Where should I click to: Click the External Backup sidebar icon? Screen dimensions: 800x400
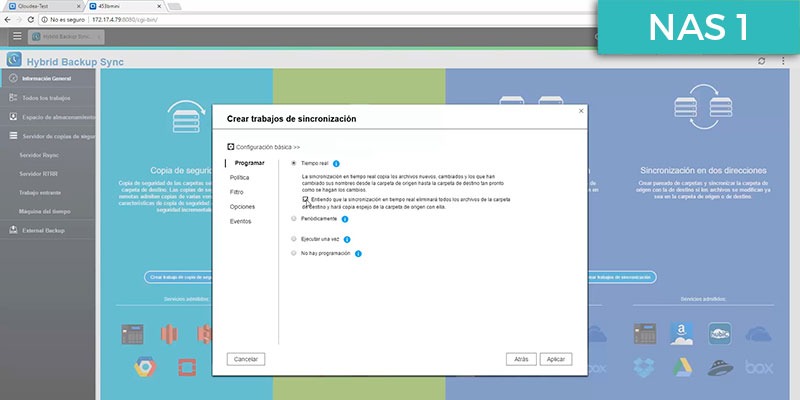click(14, 231)
